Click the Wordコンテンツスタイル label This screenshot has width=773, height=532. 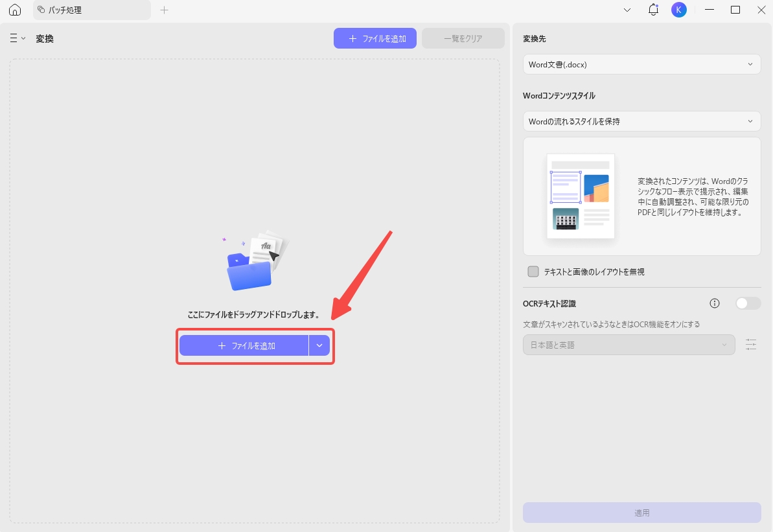pos(559,96)
